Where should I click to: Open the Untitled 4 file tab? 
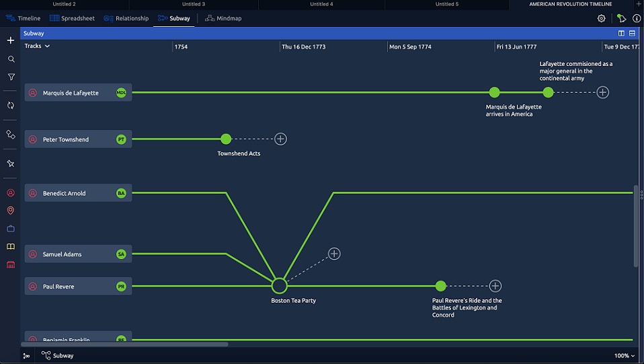(x=321, y=4)
